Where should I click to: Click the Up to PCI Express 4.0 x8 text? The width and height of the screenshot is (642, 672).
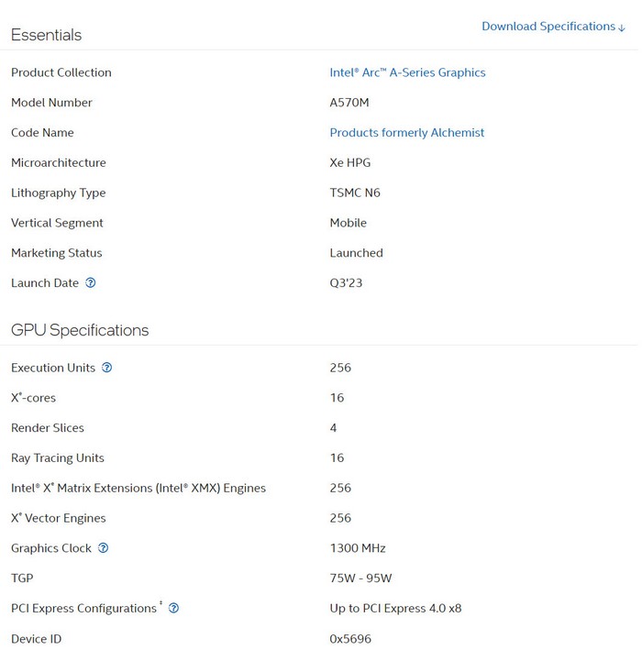395,609
